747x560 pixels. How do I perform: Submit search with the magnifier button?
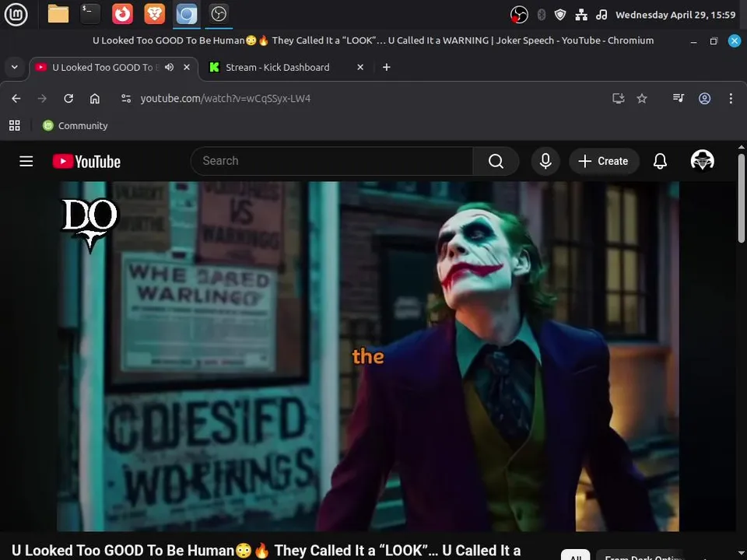tap(496, 161)
